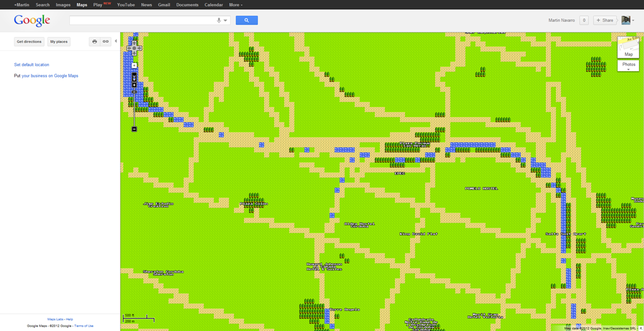This screenshot has width=644, height=331.
Task: Click the Sheraton Cordoba map label
Action: tap(164, 272)
